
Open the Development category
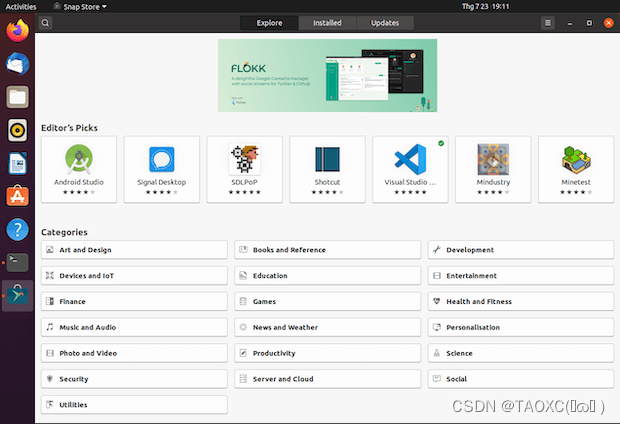coord(521,250)
